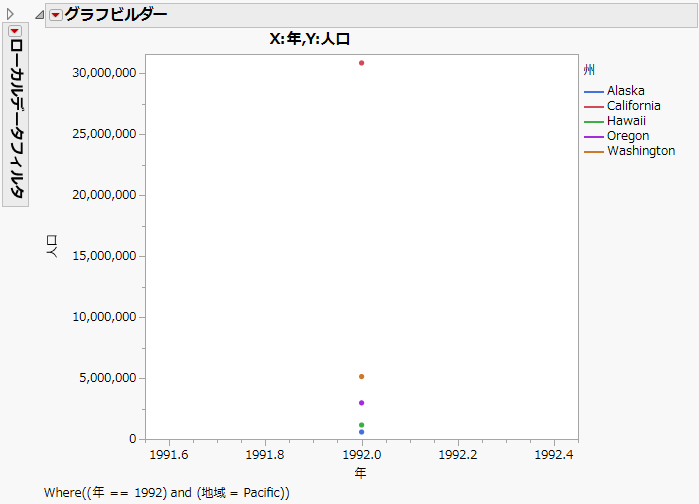Image resolution: width=699 pixels, height=504 pixels.
Task: Click the 州 legend title
Action: coord(589,70)
